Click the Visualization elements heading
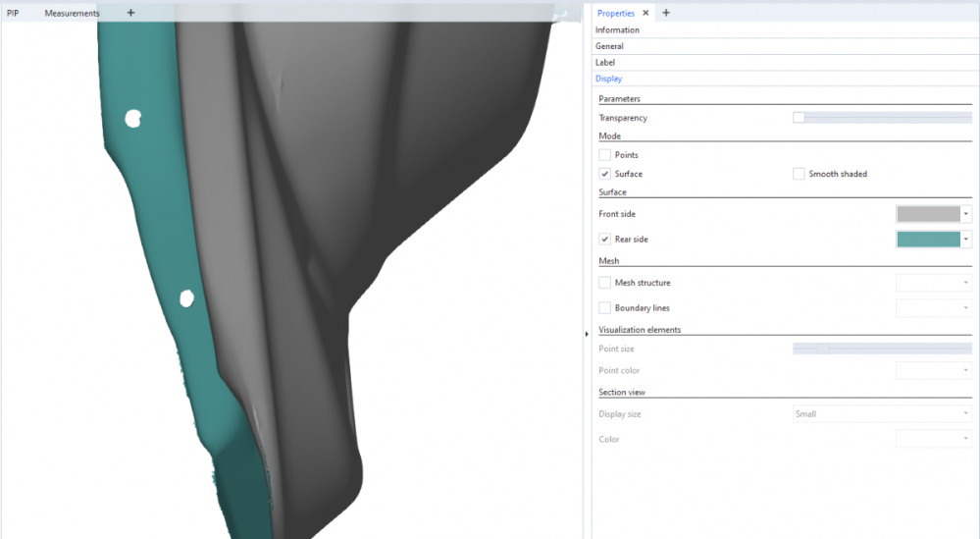 640,330
